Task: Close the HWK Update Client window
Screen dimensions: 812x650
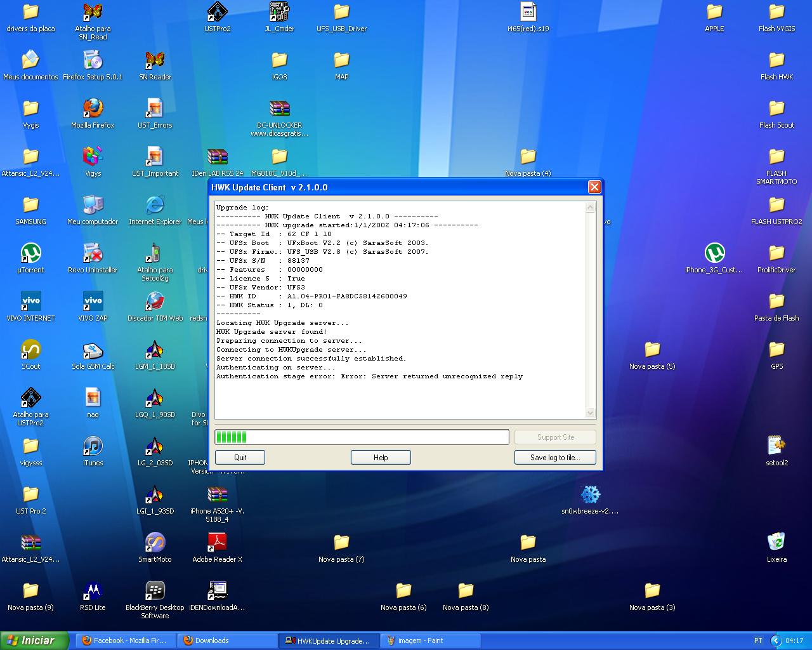Action: (x=594, y=187)
